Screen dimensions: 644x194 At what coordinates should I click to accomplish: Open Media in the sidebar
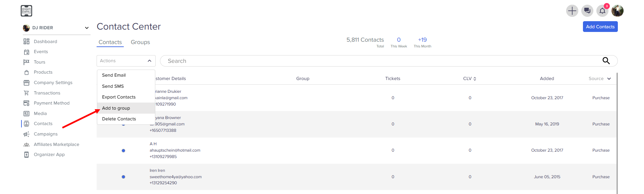tap(40, 114)
